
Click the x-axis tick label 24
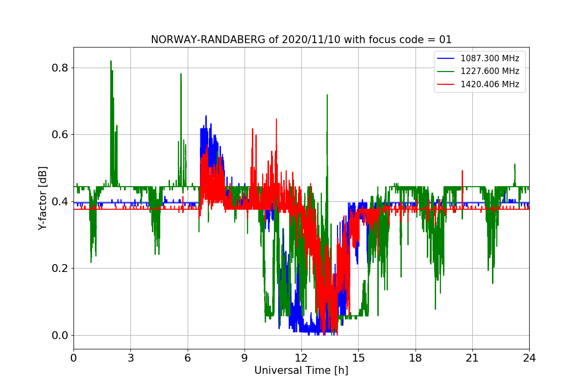(x=529, y=358)
